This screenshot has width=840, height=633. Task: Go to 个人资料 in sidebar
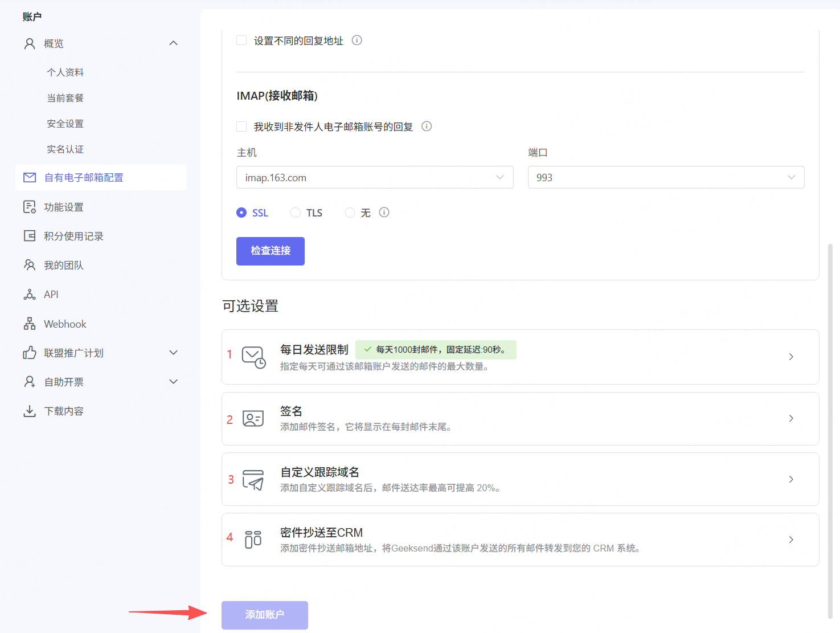click(x=65, y=72)
